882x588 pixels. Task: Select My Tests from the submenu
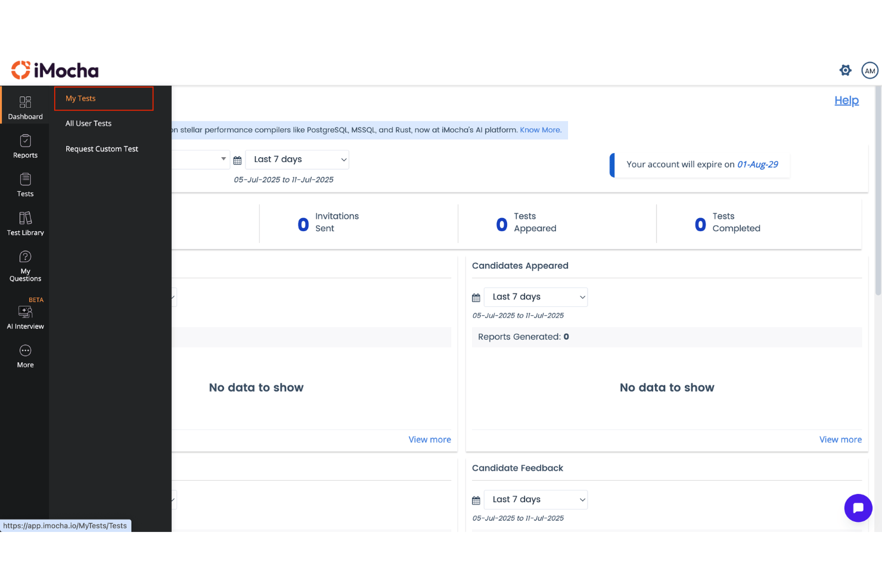click(x=104, y=98)
